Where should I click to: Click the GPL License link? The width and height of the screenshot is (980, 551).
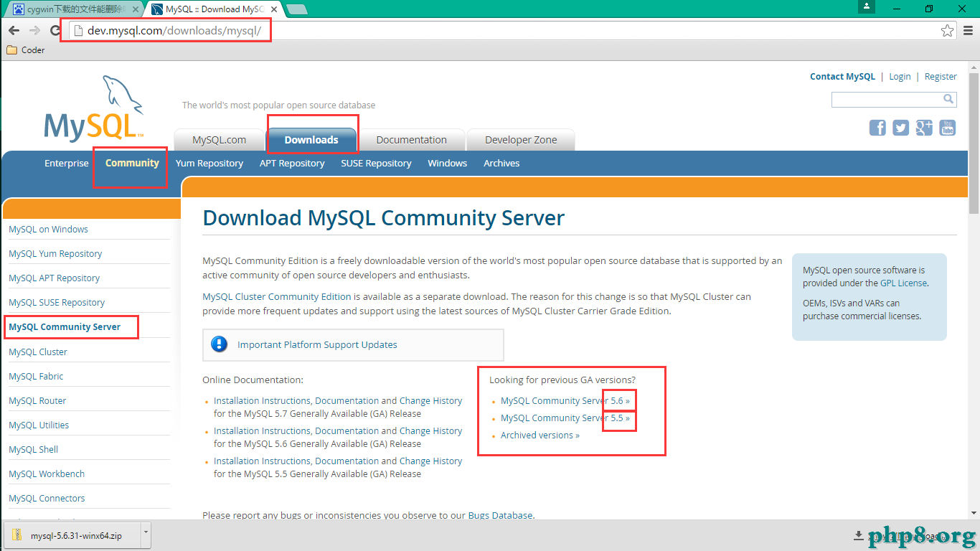[x=904, y=283]
